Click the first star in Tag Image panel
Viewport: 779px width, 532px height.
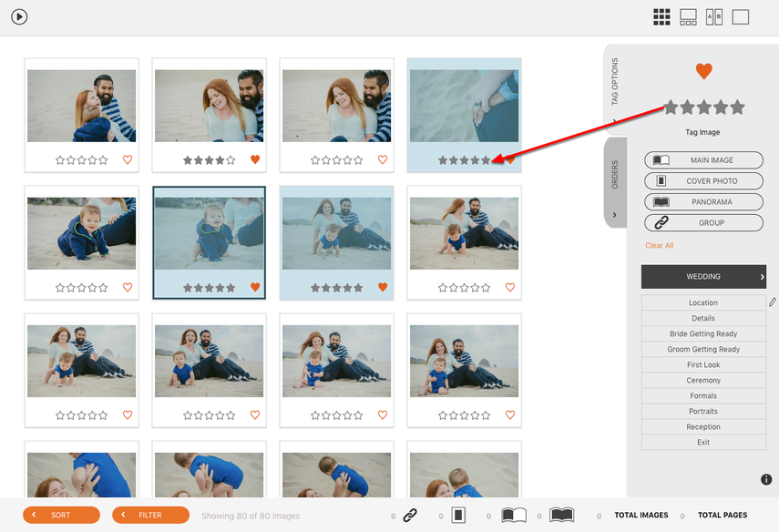[671, 107]
